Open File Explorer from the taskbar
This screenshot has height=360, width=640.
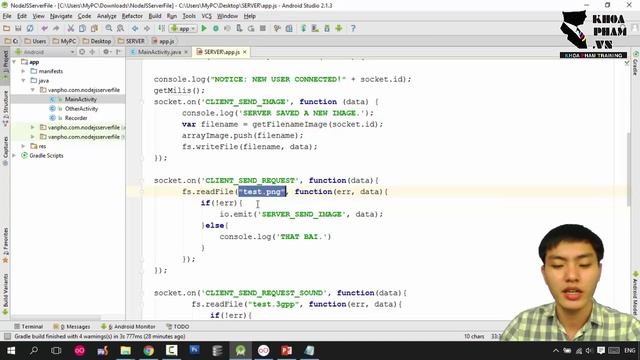tap(126, 351)
